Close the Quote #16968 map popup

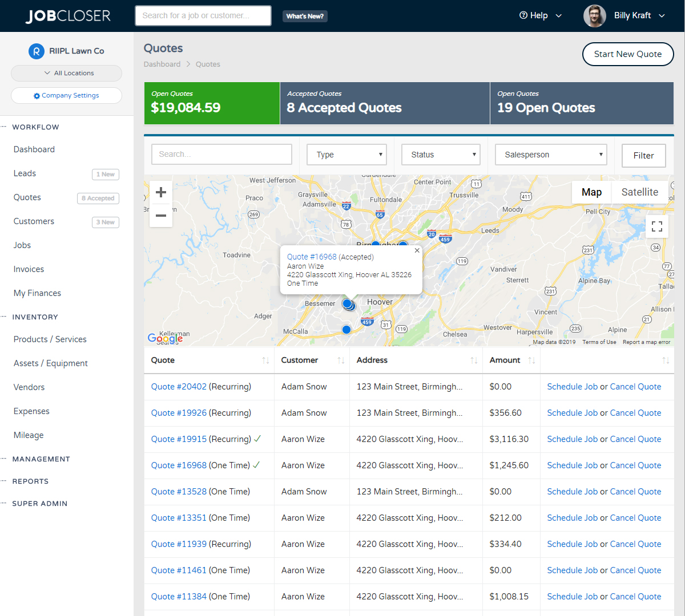[417, 250]
